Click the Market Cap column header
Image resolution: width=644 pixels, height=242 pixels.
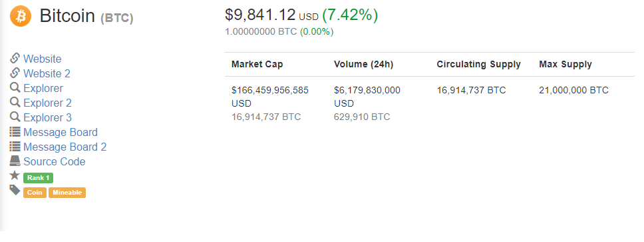pyautogui.click(x=257, y=64)
